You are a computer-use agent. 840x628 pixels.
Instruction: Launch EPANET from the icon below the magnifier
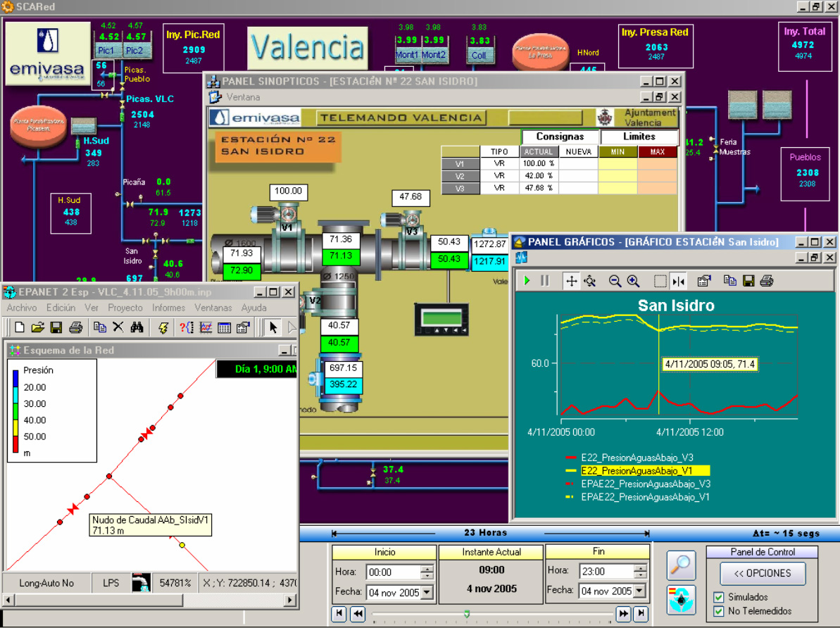681,600
